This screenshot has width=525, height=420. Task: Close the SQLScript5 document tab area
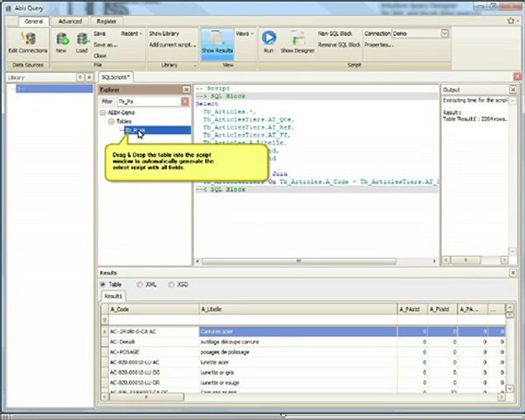coord(517,76)
